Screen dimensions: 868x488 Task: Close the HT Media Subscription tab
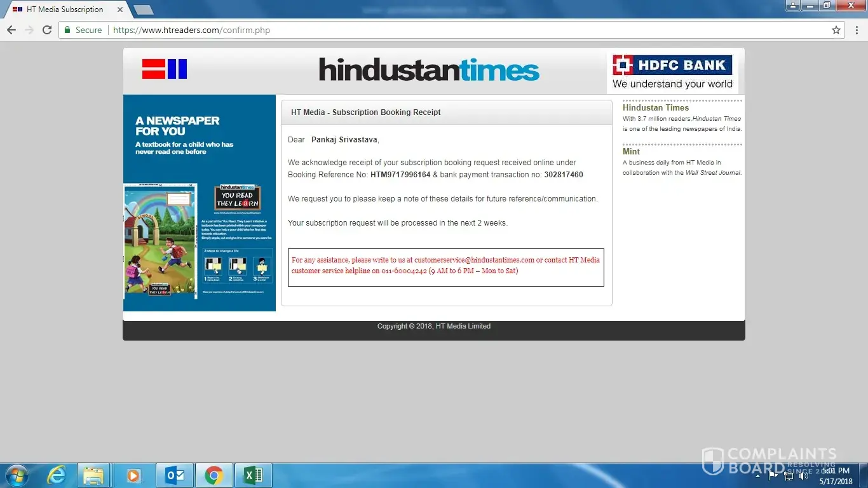120,10
